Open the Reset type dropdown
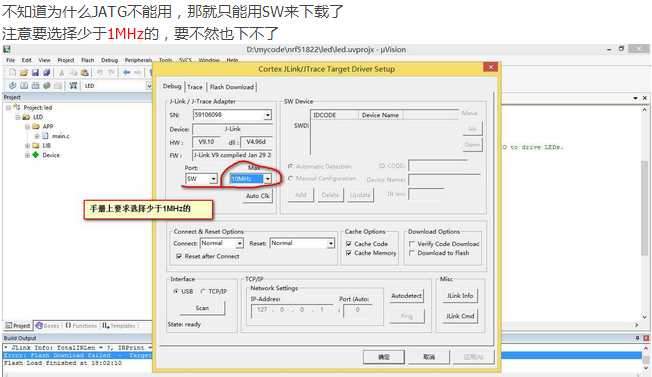This screenshot has width=652, height=377. click(x=331, y=243)
